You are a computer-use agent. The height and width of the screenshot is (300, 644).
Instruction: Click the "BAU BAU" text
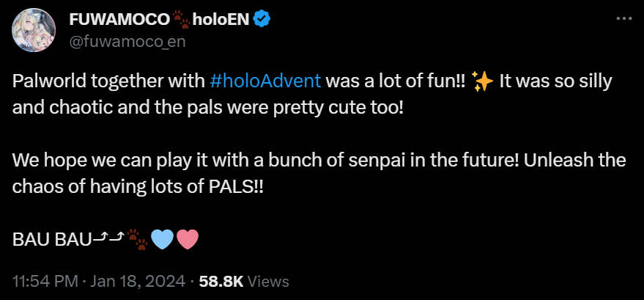pyautogui.click(x=51, y=238)
